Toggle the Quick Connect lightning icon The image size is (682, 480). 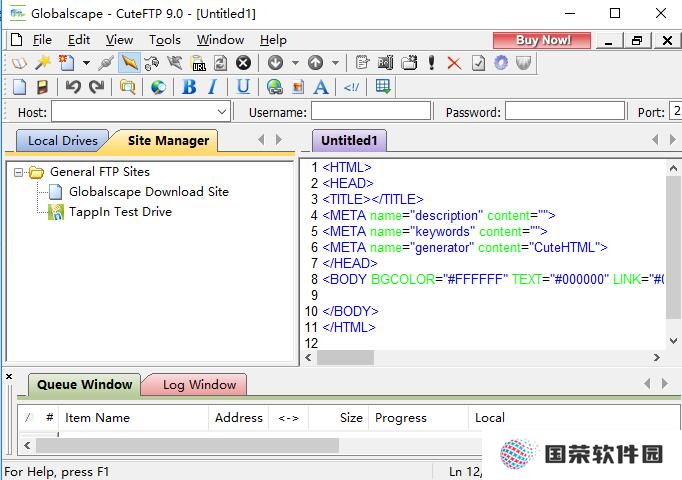point(129,63)
